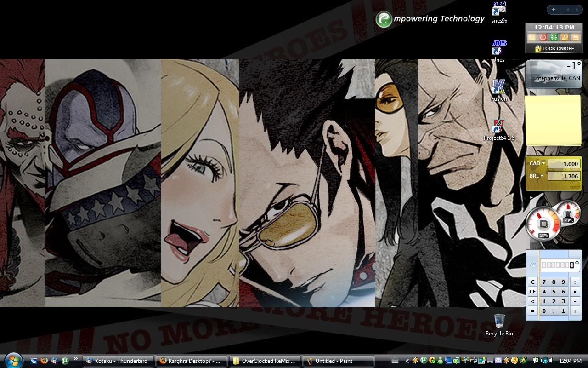Go to the next sidebar gadget page

pyautogui.click(x=577, y=10)
